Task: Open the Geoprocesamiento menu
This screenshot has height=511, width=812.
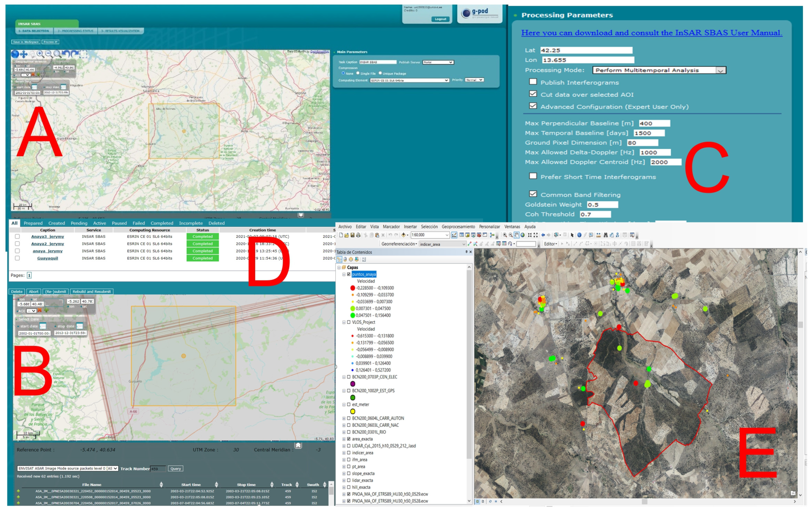Action: tap(458, 227)
